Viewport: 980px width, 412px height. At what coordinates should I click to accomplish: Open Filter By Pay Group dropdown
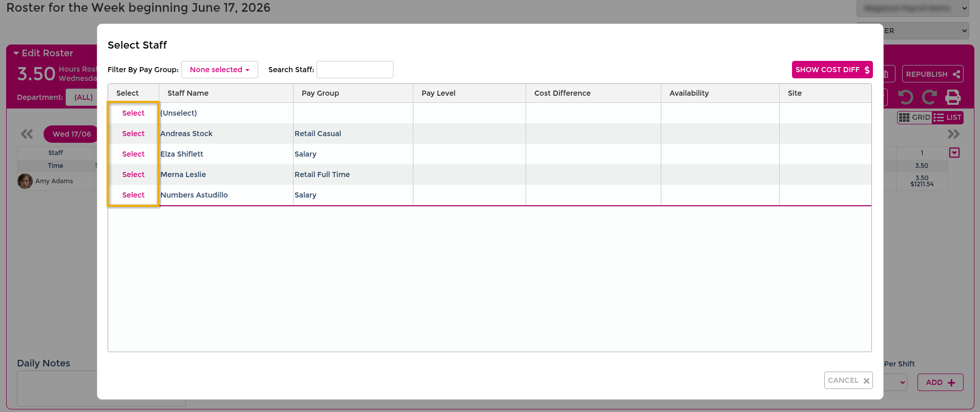tap(220, 70)
